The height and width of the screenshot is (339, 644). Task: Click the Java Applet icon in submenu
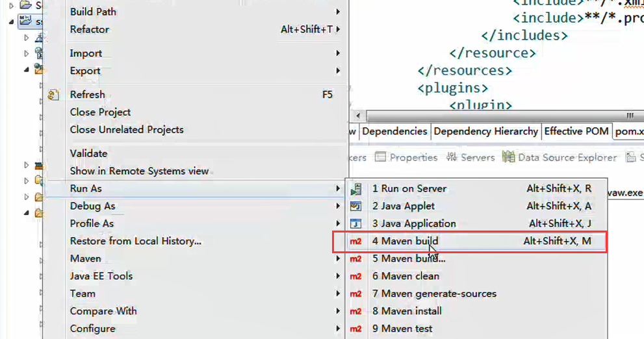click(355, 207)
